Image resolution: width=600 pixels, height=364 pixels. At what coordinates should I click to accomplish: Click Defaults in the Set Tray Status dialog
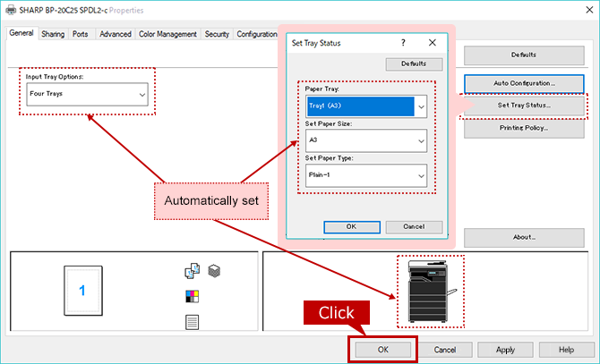click(x=414, y=63)
